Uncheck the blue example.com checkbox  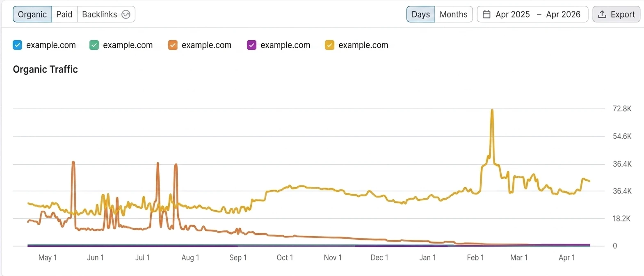[17, 45]
